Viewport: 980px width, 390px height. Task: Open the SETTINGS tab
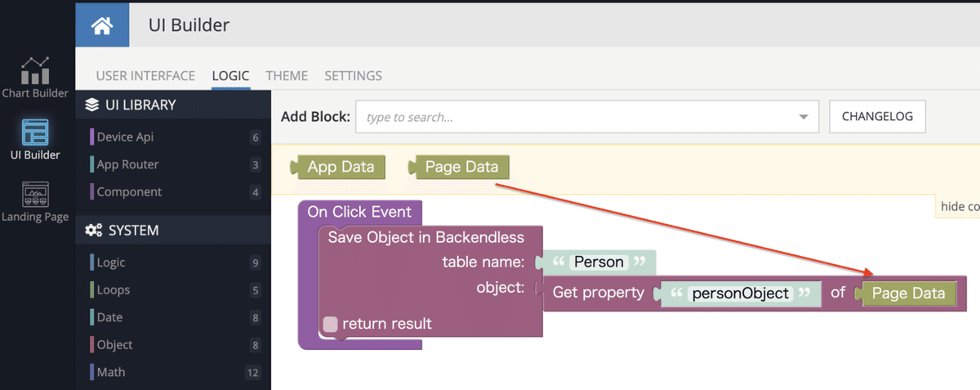pos(353,75)
